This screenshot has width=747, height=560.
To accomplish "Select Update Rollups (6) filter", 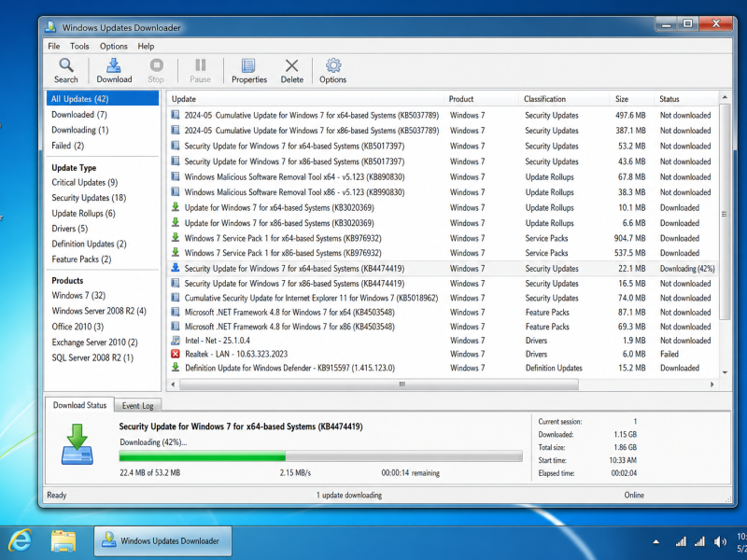I will coord(83,213).
